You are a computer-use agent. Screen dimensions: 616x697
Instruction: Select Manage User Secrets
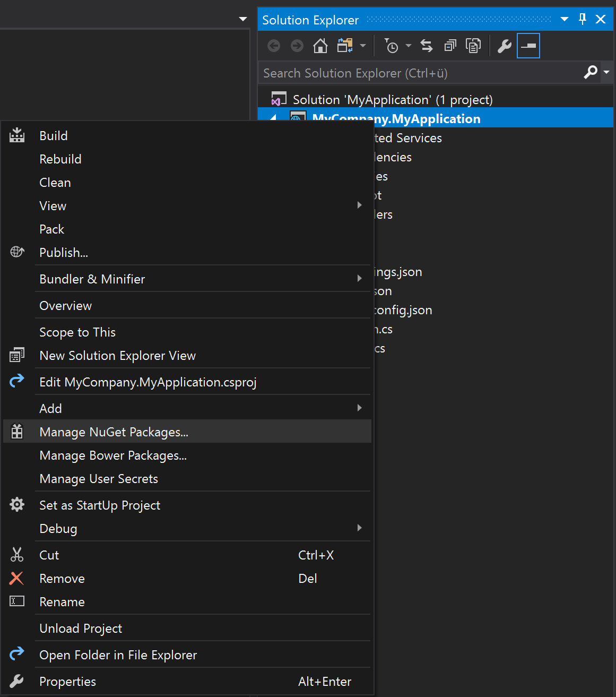(99, 479)
